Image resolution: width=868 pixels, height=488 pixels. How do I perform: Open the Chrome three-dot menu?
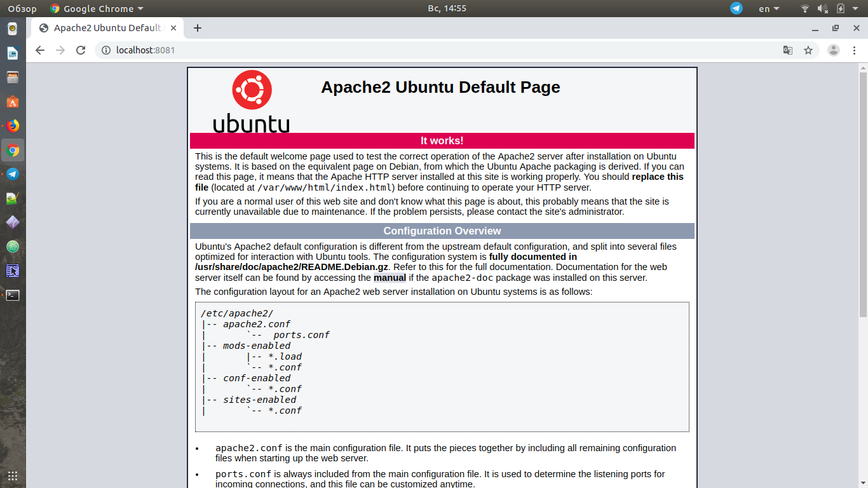pyautogui.click(x=855, y=50)
